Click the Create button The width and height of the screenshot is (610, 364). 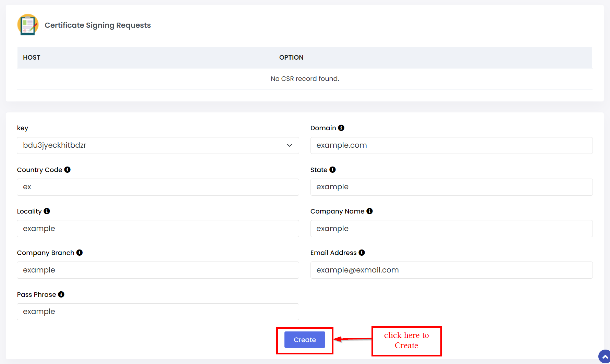click(x=304, y=340)
